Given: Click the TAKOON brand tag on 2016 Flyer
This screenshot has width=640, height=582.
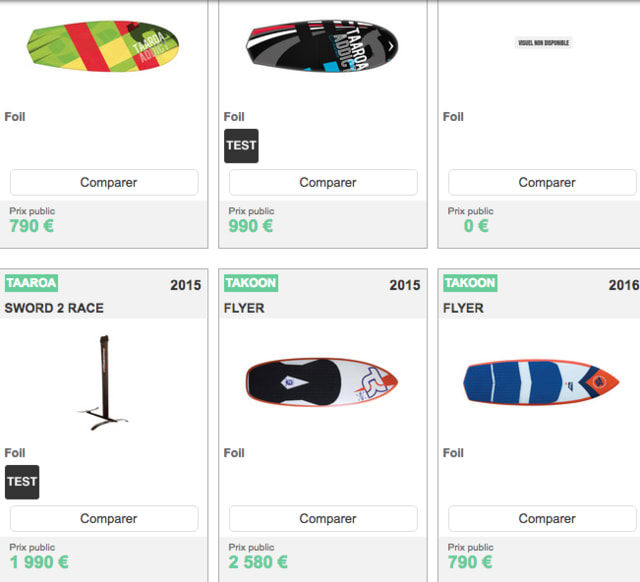Looking at the screenshot, I should tap(470, 283).
